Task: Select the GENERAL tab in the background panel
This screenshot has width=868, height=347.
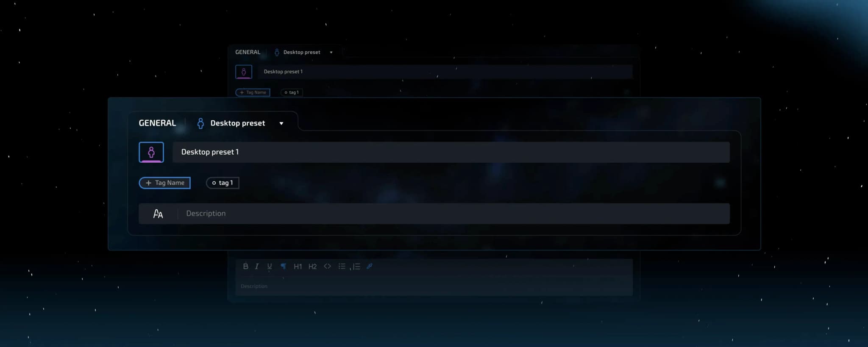Action: point(248,52)
